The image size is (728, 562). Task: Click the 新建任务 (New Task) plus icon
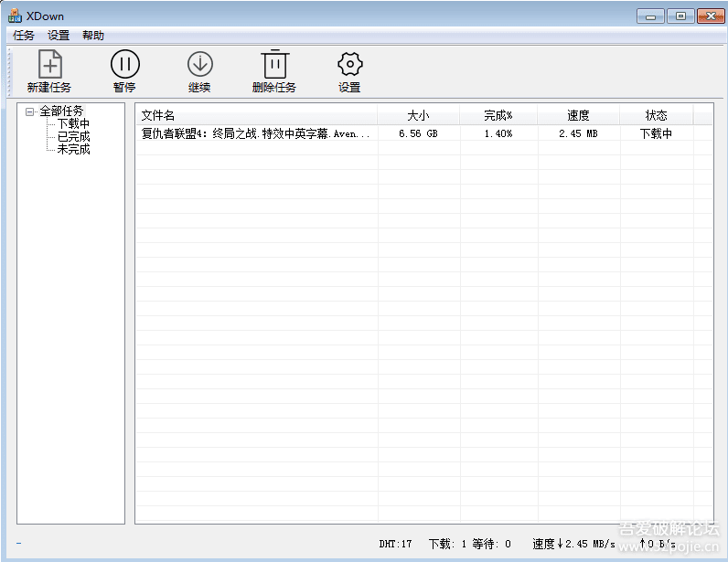pyautogui.click(x=49, y=65)
